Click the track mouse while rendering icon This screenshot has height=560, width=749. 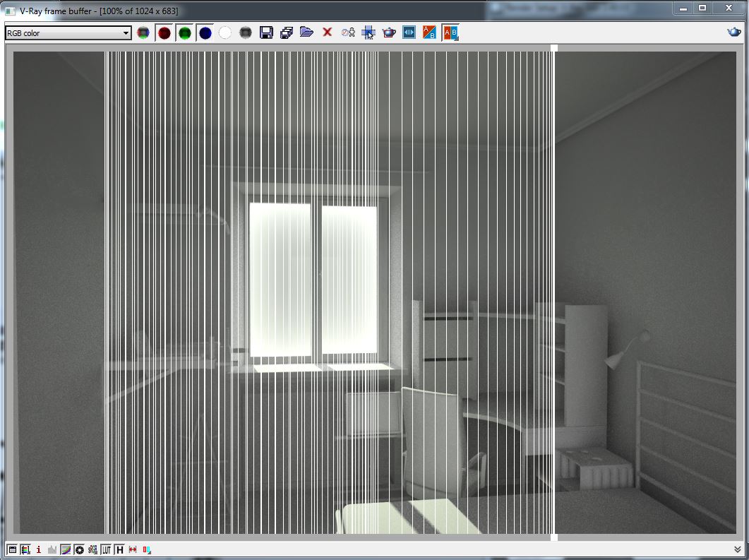point(368,32)
